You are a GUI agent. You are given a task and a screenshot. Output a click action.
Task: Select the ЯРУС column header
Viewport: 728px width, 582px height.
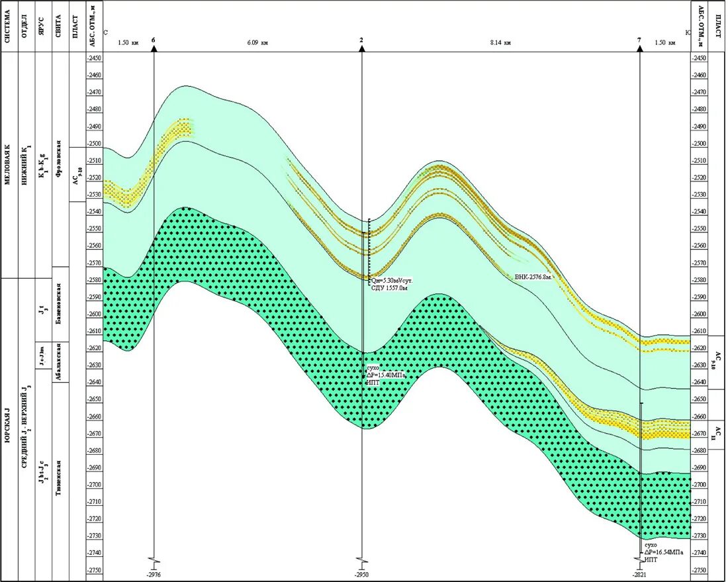coord(42,27)
